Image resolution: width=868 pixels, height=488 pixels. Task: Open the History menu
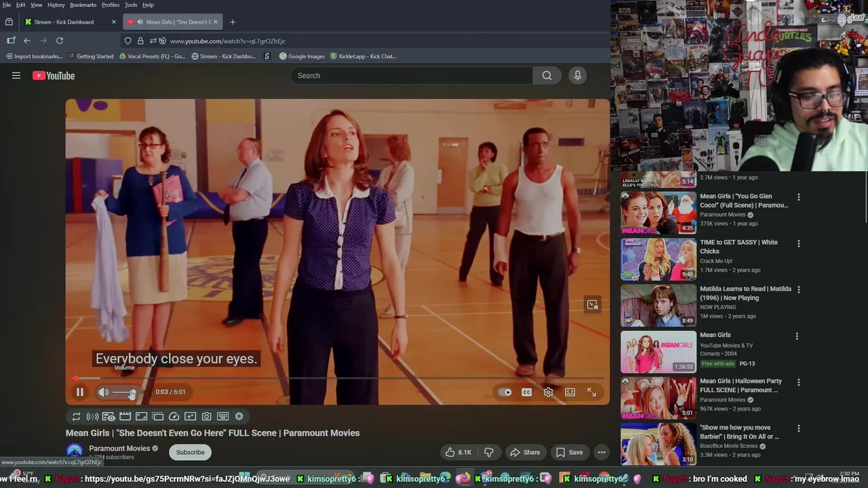(x=56, y=5)
